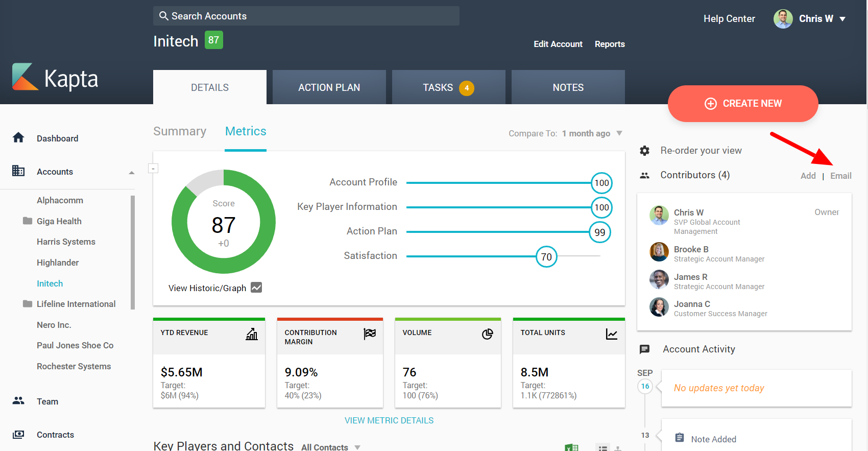
Task: Click the Satisfaction 70 slider knob
Action: (546, 256)
